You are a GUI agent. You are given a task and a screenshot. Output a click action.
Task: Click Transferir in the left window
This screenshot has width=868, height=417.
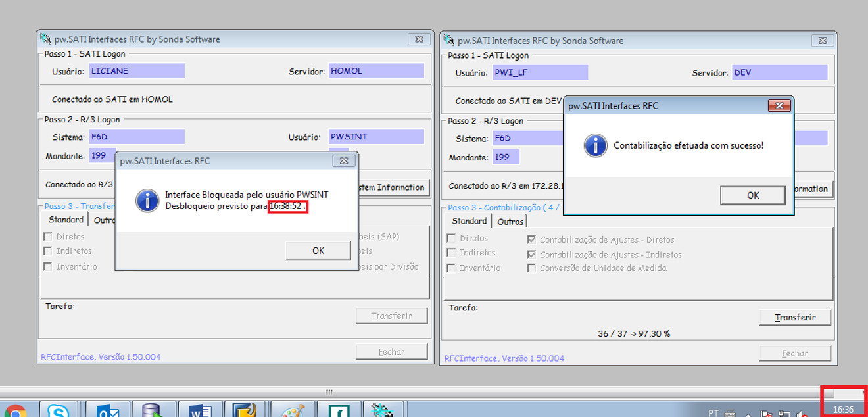point(391,316)
